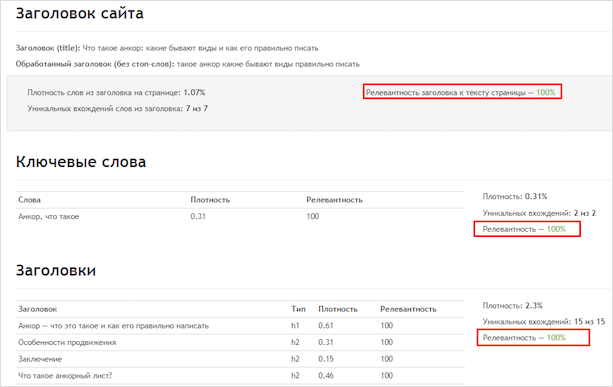The image size is (613, 387).
Task: Click the 'Заголовки' section heading
Action: (56, 271)
